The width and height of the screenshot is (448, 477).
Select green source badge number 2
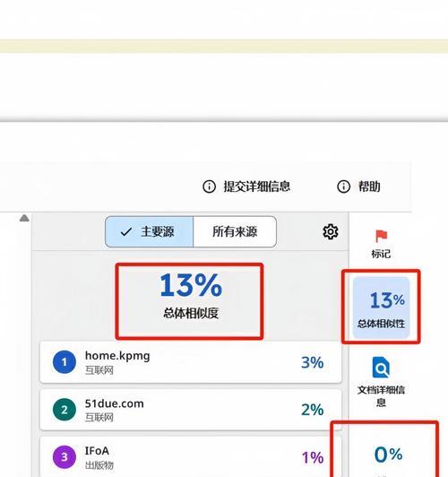click(x=65, y=410)
